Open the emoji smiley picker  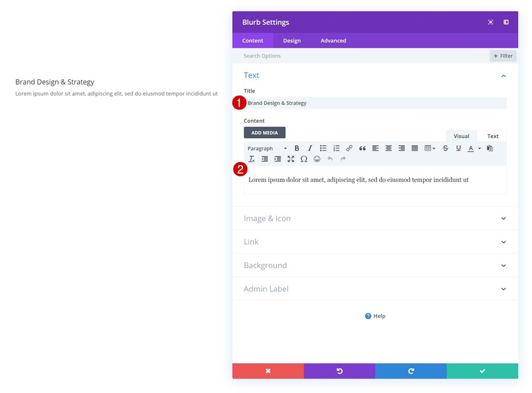[317, 159]
